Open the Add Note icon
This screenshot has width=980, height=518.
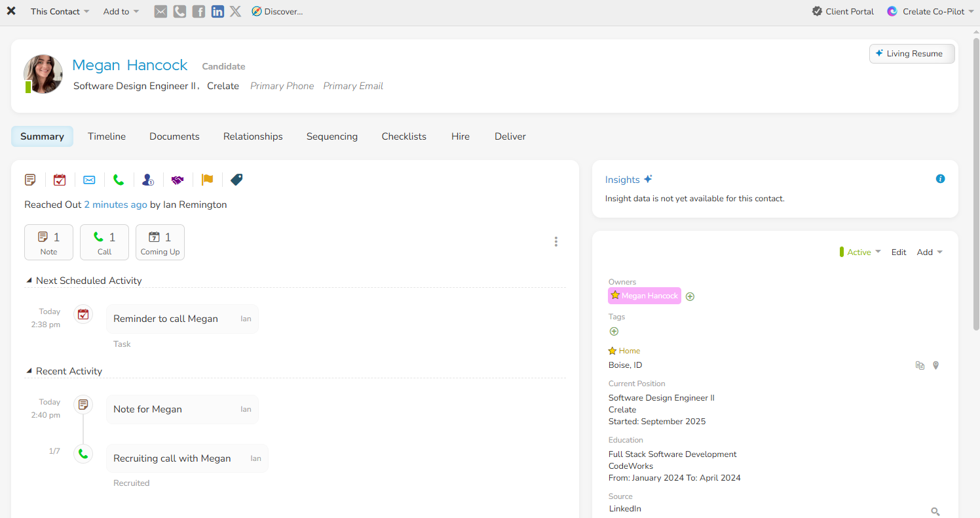coord(30,179)
